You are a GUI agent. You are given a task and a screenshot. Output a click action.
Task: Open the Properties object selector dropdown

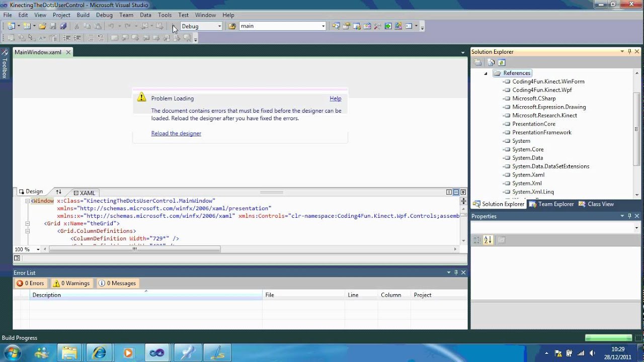637,228
